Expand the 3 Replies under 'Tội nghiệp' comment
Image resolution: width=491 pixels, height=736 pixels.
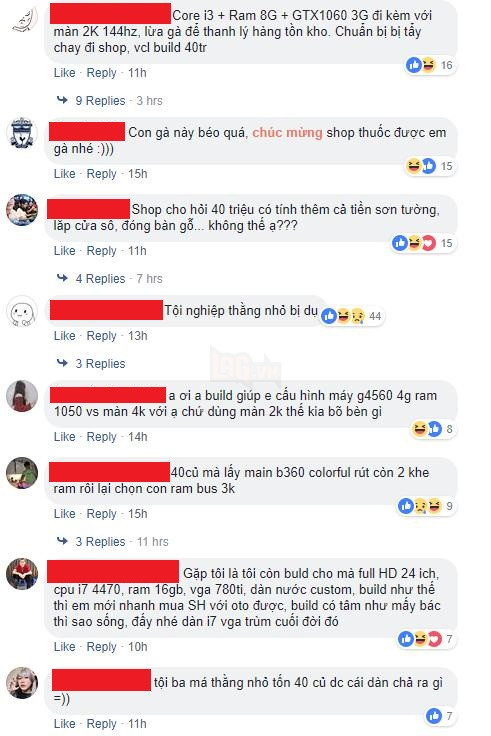pyautogui.click(x=100, y=363)
